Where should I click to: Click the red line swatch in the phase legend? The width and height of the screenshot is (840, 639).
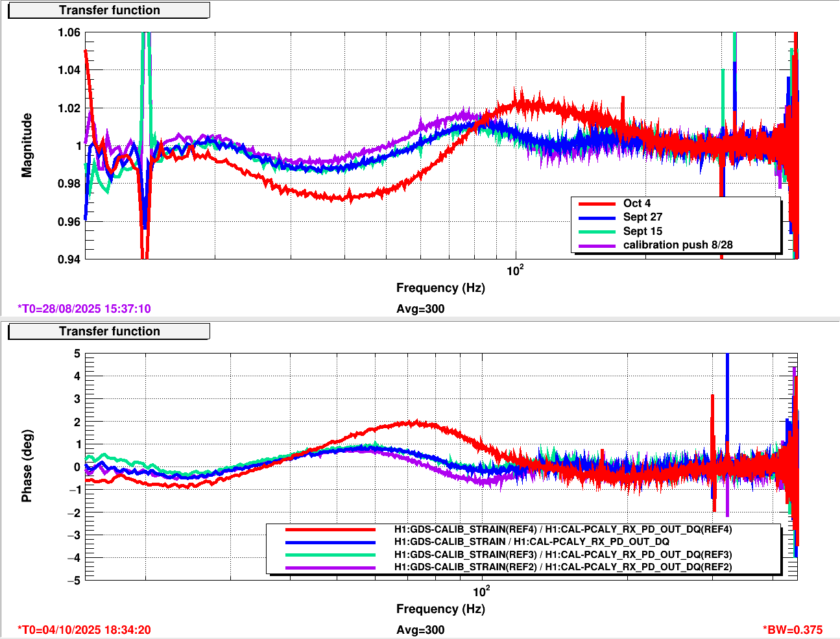330,529
